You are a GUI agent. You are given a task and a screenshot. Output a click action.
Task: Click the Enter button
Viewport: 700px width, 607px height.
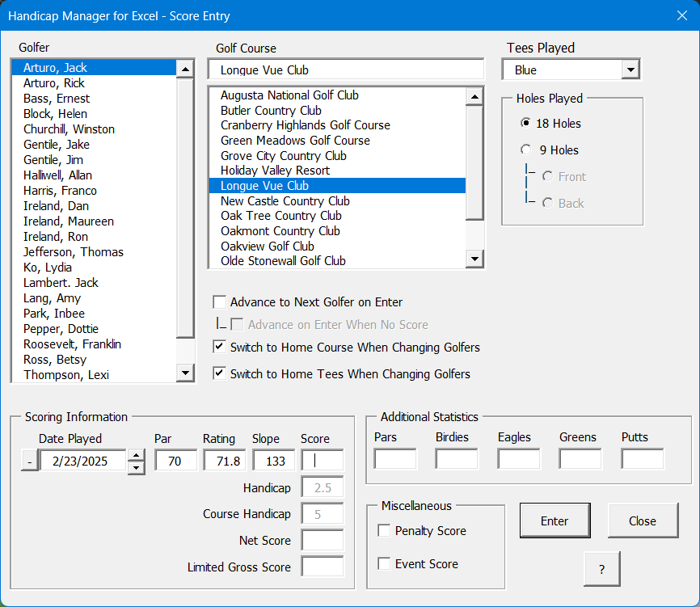555,521
